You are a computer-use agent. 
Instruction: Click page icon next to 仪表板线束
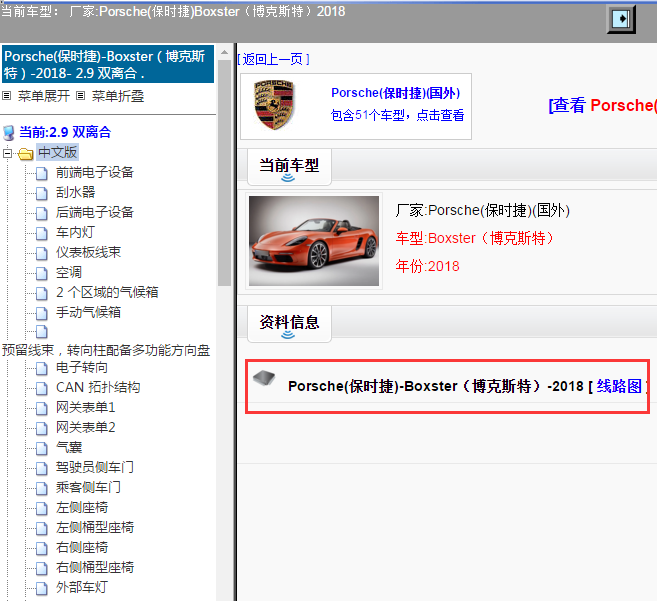click(41, 253)
